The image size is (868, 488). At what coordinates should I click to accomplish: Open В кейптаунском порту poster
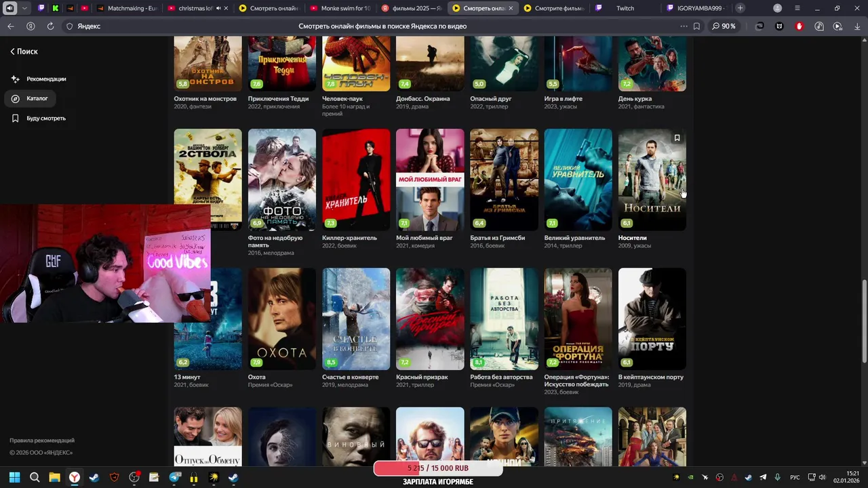point(652,319)
